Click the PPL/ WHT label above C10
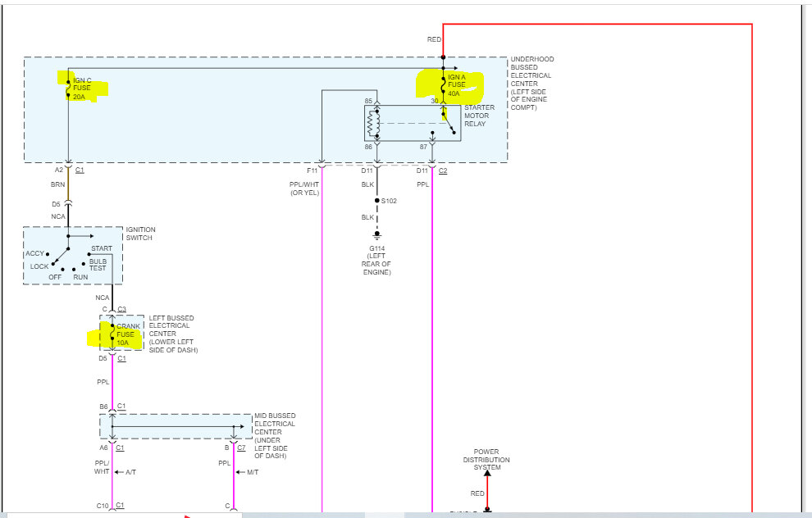This screenshot has height=518, width=812. click(102, 467)
